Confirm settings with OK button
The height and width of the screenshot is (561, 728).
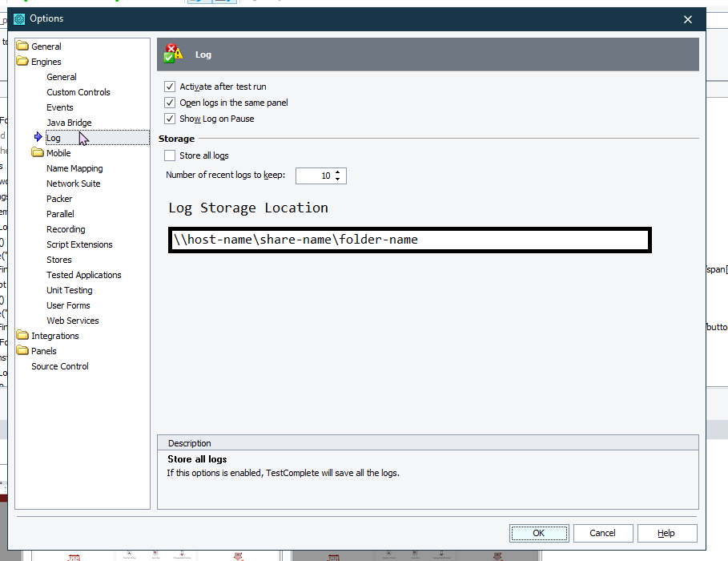click(x=538, y=533)
